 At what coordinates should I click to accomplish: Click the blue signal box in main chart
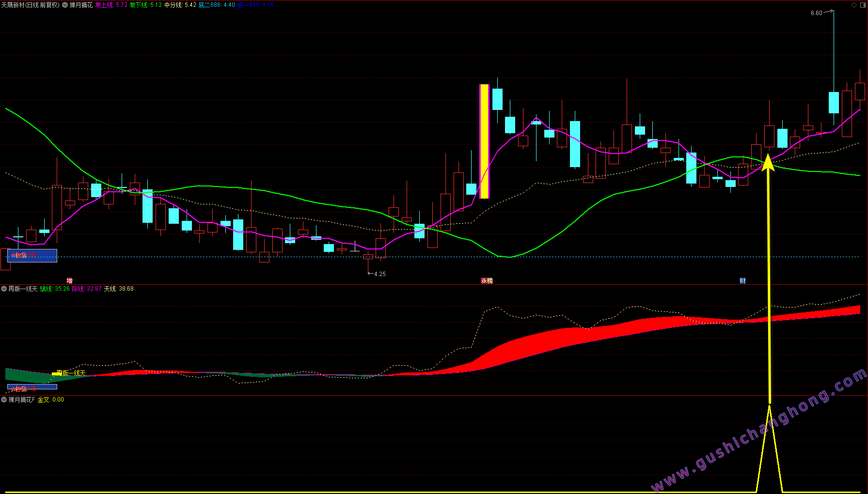tap(32, 256)
